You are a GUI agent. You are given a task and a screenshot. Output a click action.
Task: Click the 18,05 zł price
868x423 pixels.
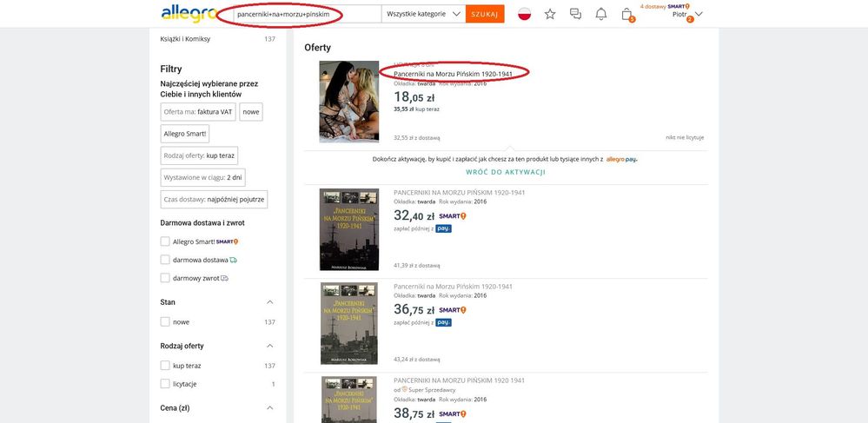[414, 97]
